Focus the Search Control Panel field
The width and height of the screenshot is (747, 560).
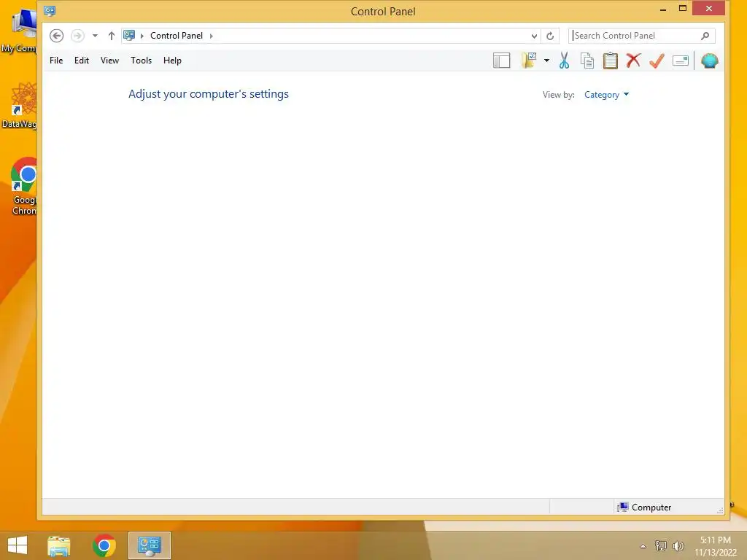click(642, 36)
